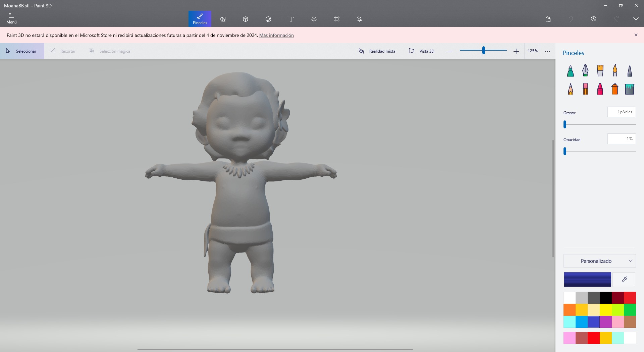Click the canvas vertical scrollbar
The width and height of the screenshot is (644, 352).
(553, 198)
